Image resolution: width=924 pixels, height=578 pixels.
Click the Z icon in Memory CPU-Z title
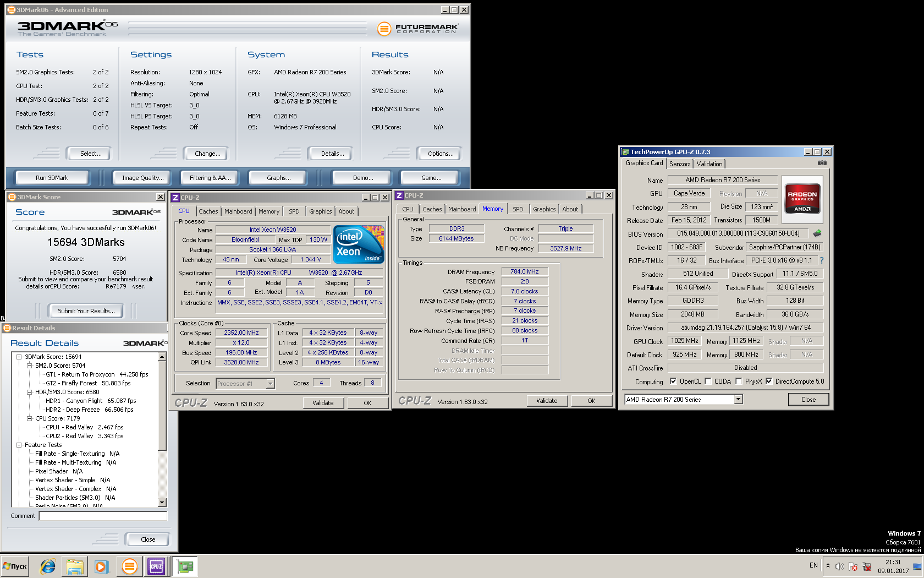click(399, 195)
